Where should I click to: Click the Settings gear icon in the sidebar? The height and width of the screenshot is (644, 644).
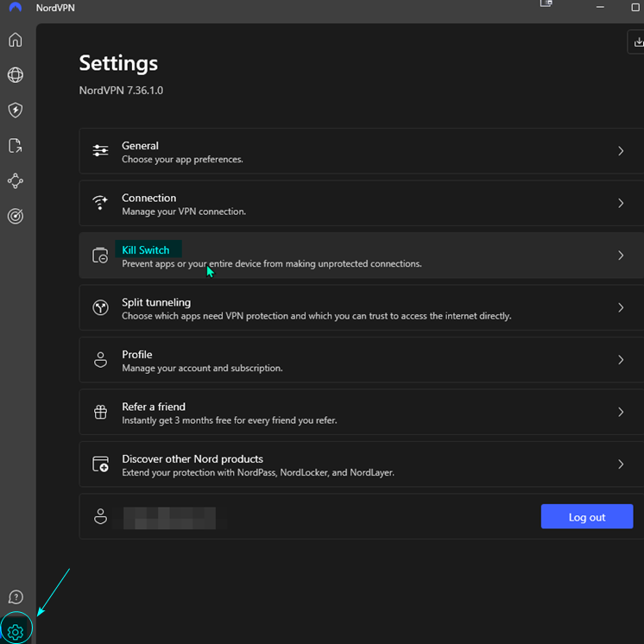tap(16, 632)
